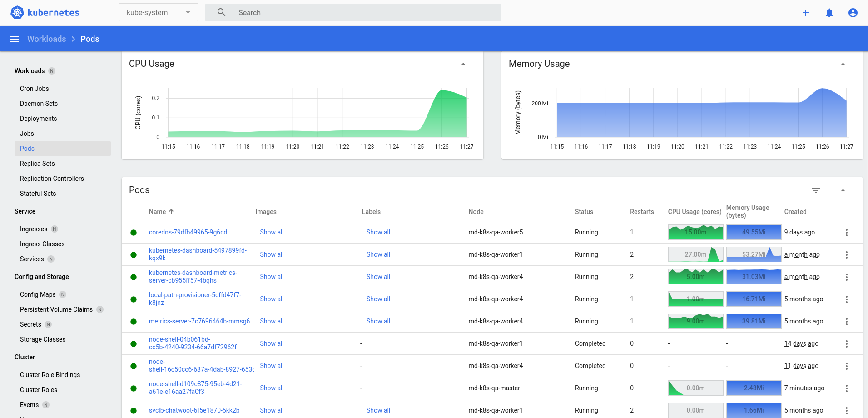868x418 pixels.
Task: Open Replica Sets in sidebar
Action: tap(37, 164)
